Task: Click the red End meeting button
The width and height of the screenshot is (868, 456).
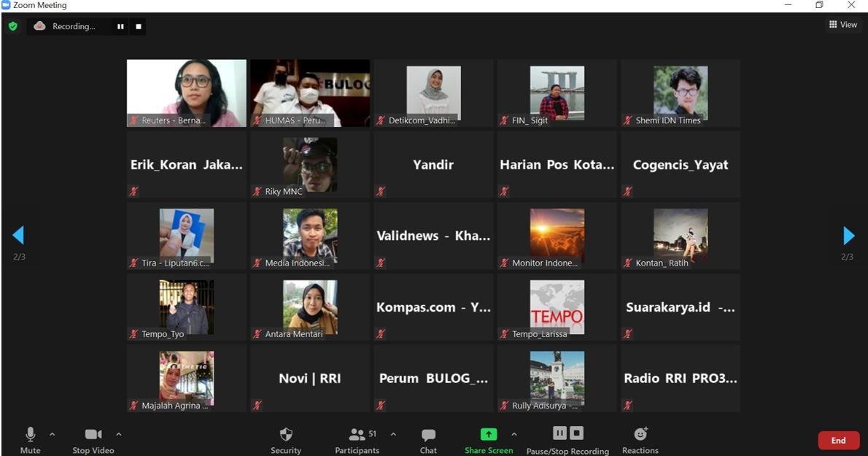Action: pyautogui.click(x=839, y=441)
